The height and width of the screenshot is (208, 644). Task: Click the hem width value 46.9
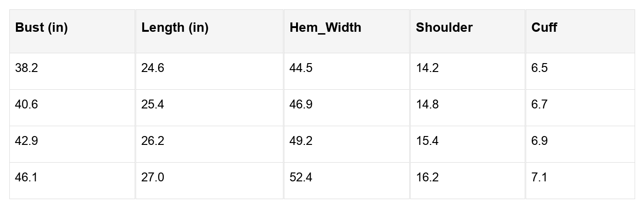click(x=301, y=105)
